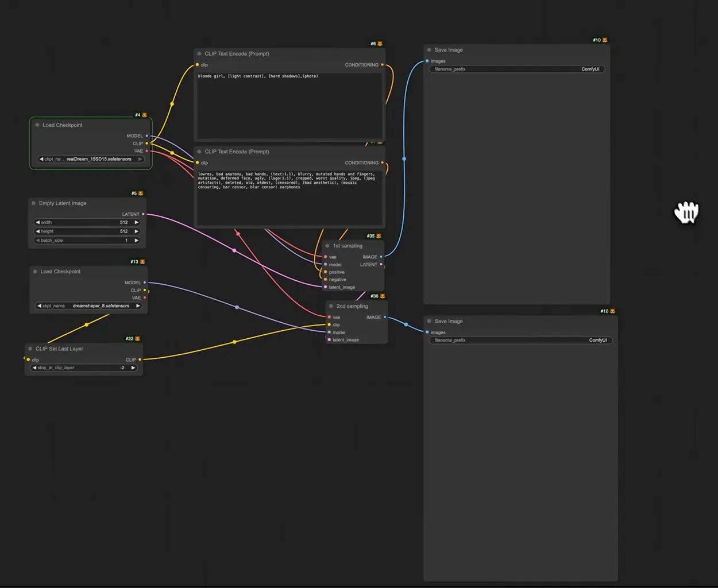Click the right arrow to increase batch_size
The height and width of the screenshot is (588, 718).
(136, 240)
